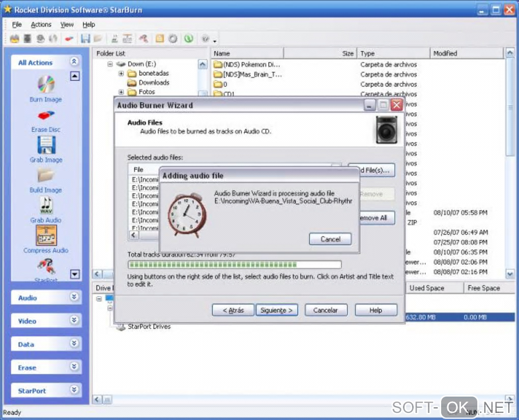Select the Compress Audio icon
519x420 pixels.
tap(46, 235)
